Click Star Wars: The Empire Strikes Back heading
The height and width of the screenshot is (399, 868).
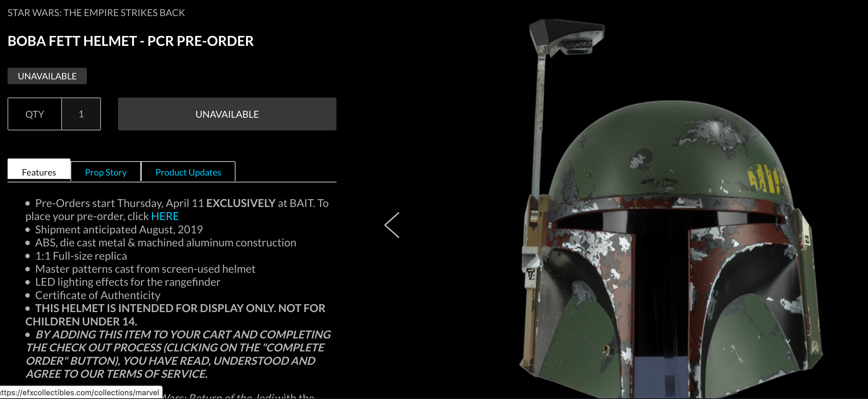coord(96,13)
